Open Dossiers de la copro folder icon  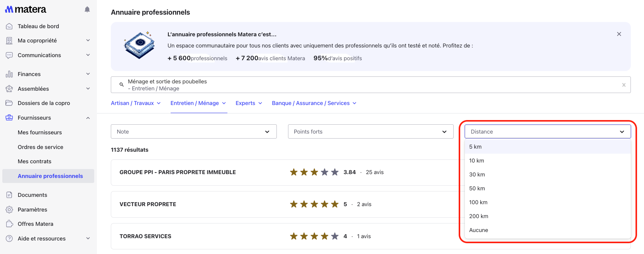(9, 103)
